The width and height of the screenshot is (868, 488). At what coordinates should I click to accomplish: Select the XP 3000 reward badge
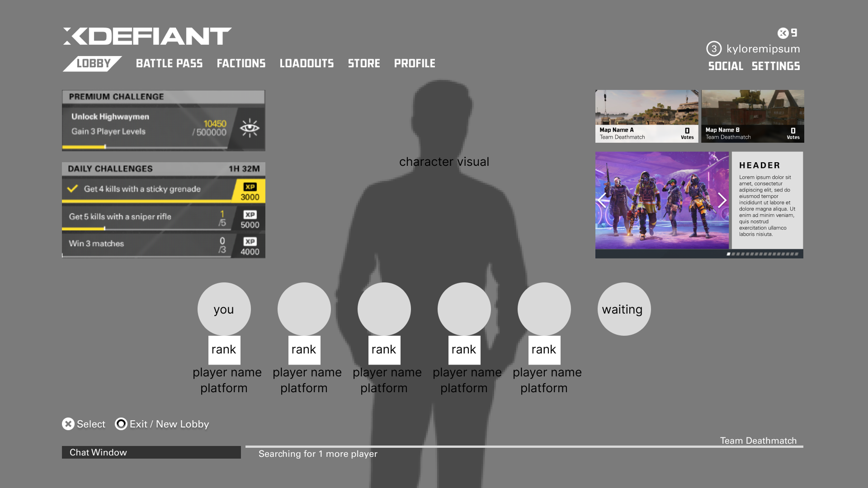coord(249,191)
